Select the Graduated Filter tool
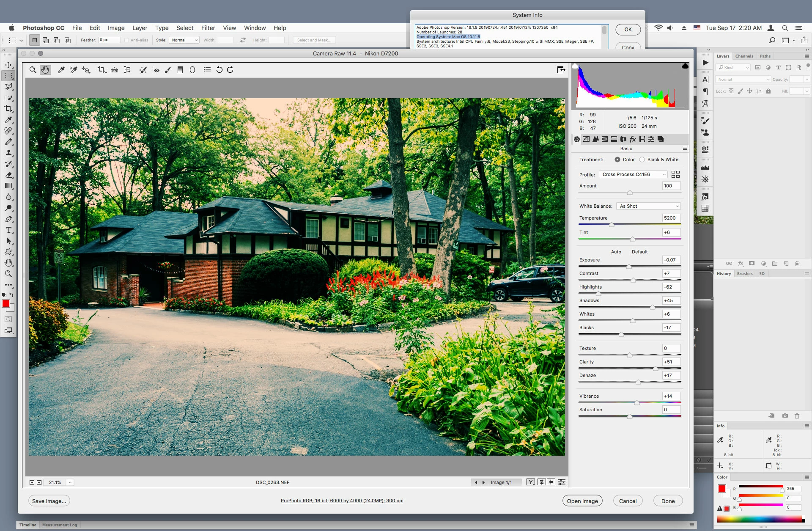This screenshot has height=531, width=812. (x=180, y=70)
